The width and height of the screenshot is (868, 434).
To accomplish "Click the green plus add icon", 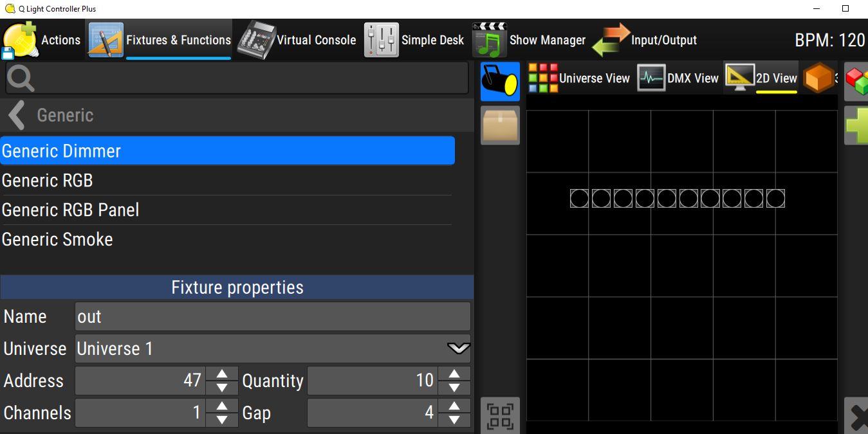I will tap(856, 125).
